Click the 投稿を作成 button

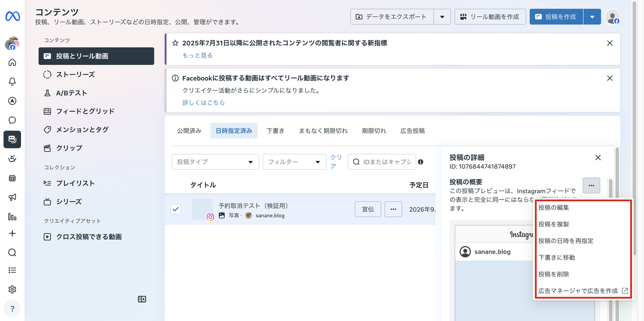click(556, 17)
